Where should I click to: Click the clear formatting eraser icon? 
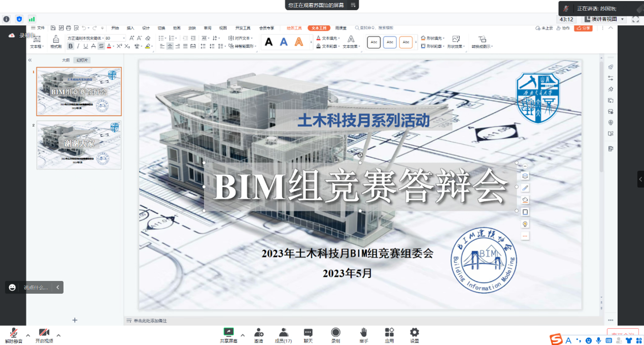pos(148,38)
